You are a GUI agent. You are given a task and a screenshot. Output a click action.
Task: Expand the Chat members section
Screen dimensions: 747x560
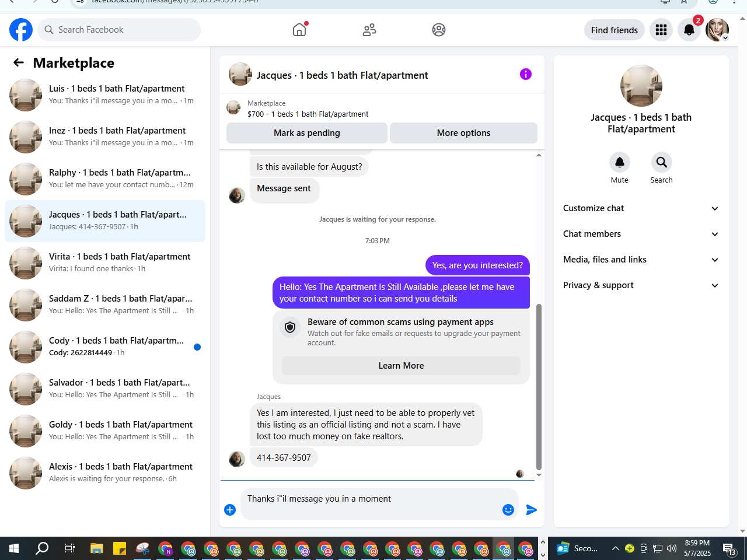pyautogui.click(x=641, y=234)
